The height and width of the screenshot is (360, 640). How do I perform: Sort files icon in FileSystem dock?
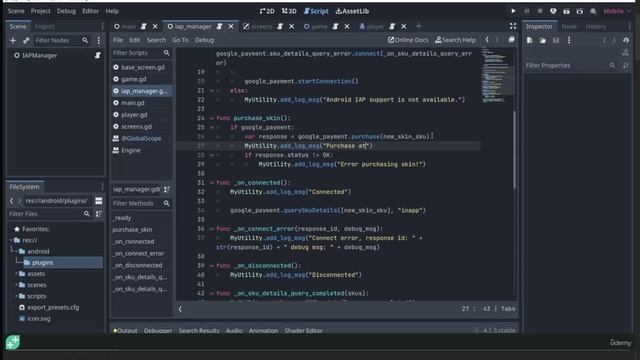99,214
